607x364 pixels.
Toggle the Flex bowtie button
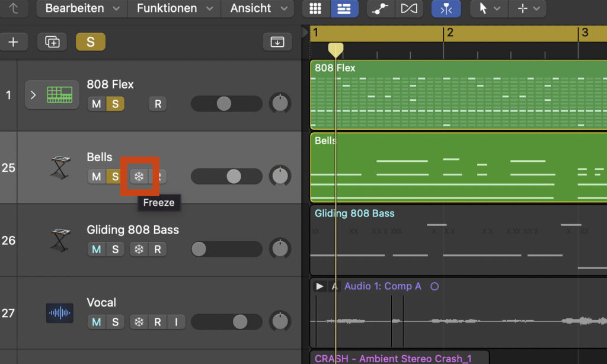pos(409,8)
